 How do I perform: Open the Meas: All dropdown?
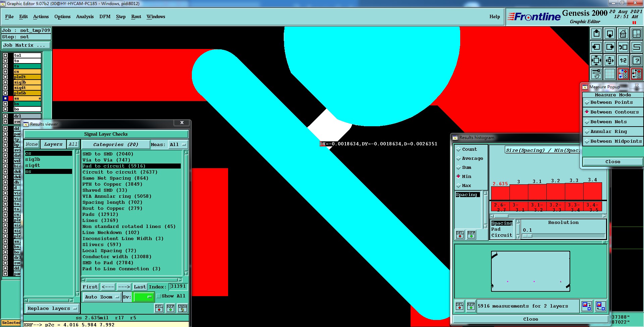(178, 145)
